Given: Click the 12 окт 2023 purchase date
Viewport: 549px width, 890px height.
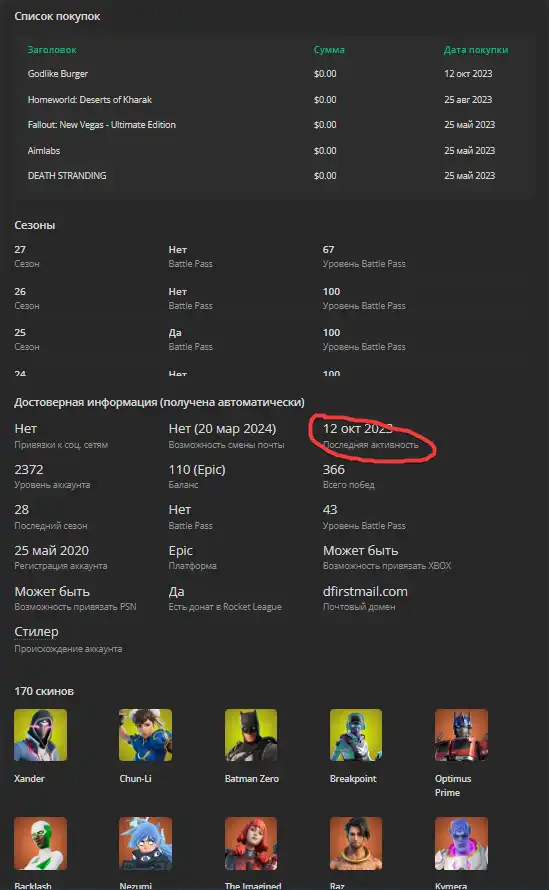Looking at the screenshot, I should coord(468,74).
